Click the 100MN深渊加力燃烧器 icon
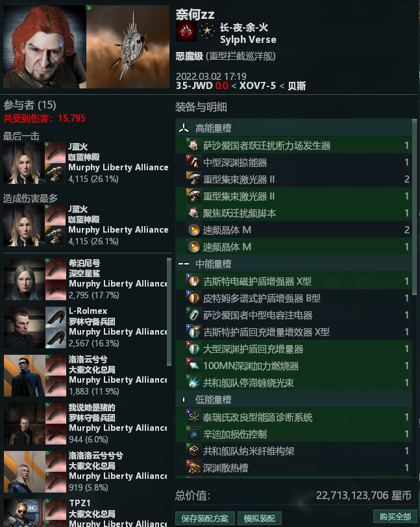 click(x=193, y=366)
